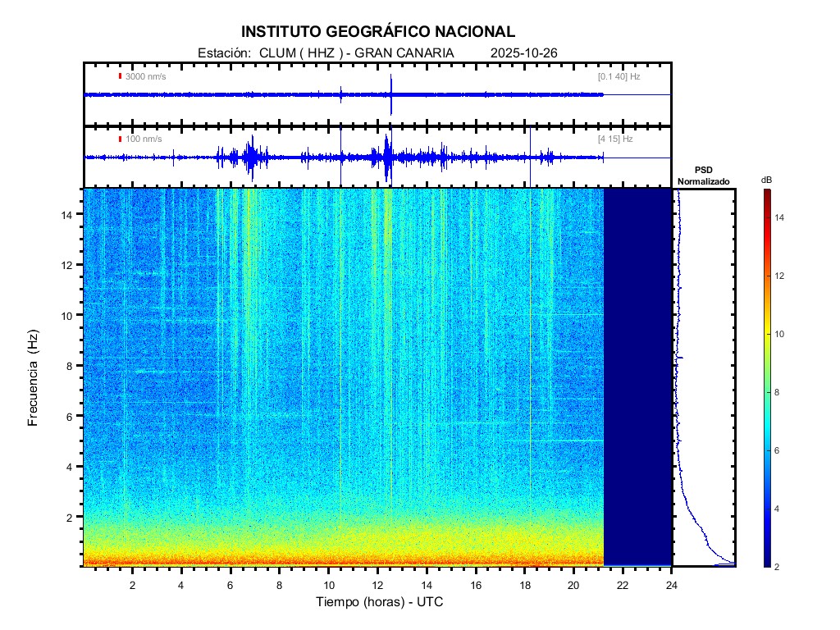Viewport: 840px width, 630px height.
Task: Select the [4 15] Hz filter label
Action: (615, 139)
